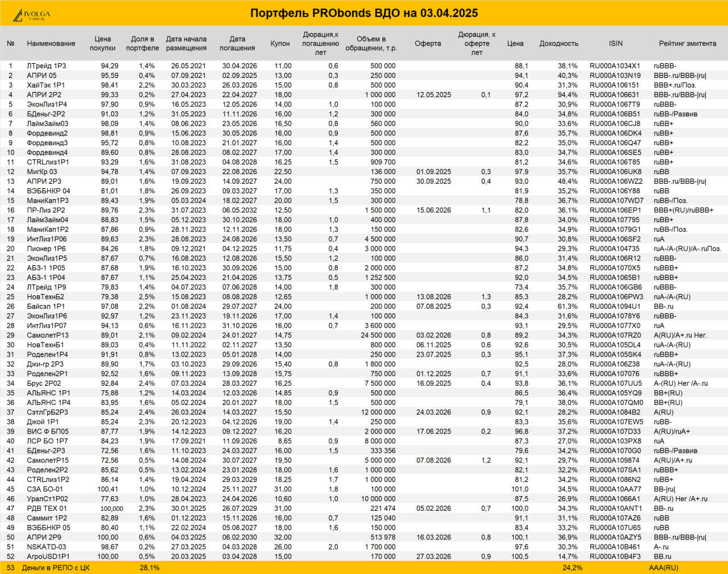728x574 pixels.
Task: Click the yield value '14,7%'
Action: pos(568,557)
